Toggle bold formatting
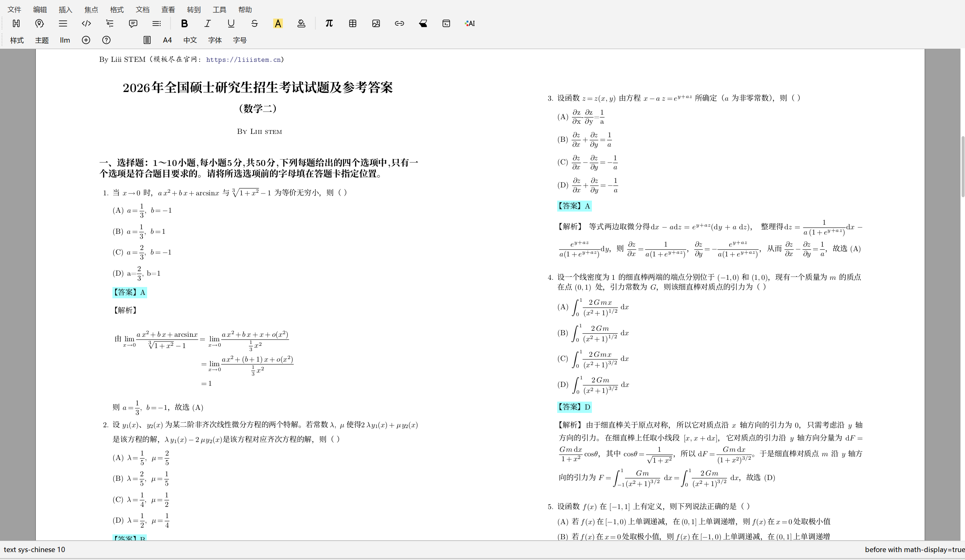Image resolution: width=965 pixels, height=560 pixels. (x=184, y=23)
